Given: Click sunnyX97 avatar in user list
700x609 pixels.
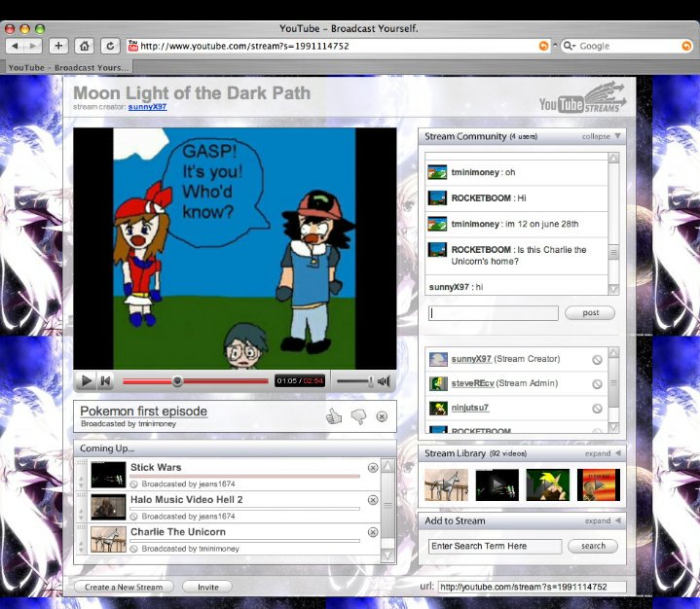Looking at the screenshot, I should pyautogui.click(x=438, y=359).
